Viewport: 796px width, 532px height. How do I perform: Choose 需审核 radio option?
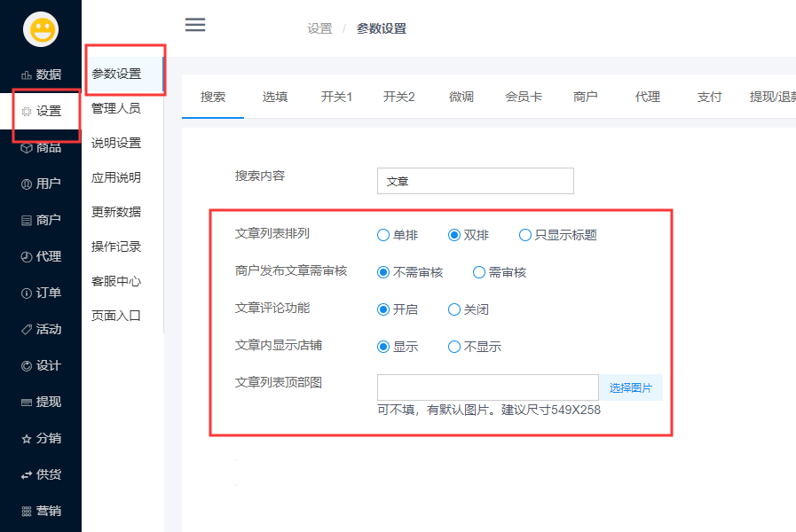(479, 272)
